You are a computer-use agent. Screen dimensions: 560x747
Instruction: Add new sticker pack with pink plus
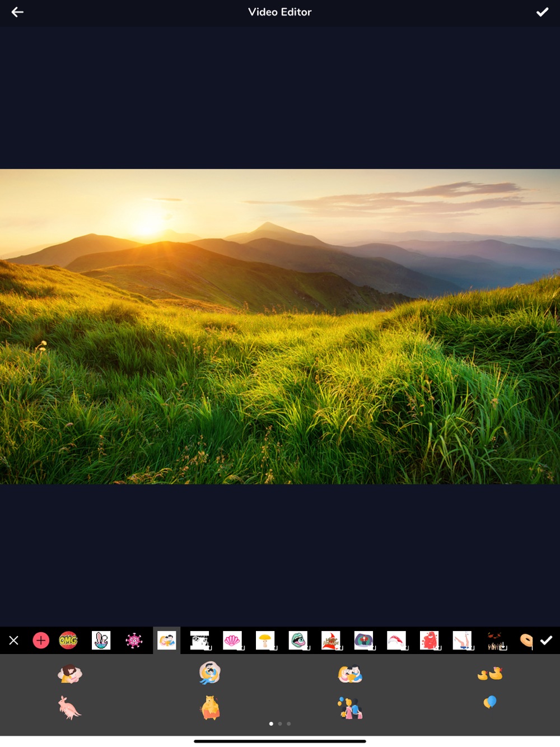pos(41,640)
